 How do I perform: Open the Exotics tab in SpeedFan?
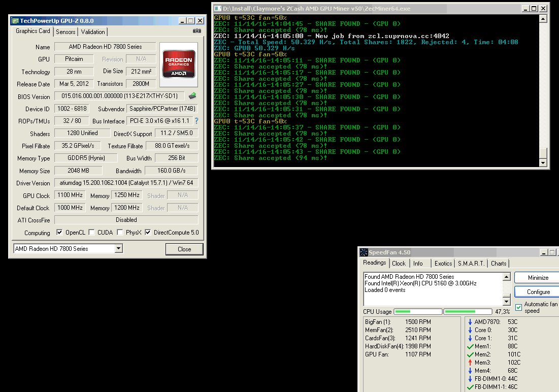(443, 264)
